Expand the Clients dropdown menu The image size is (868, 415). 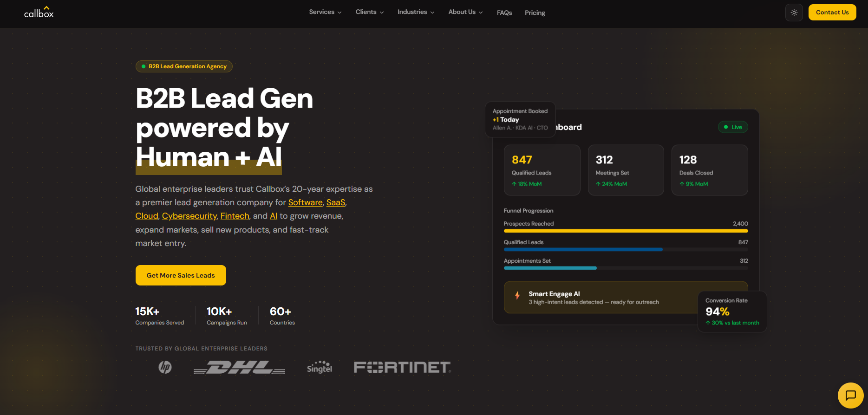(370, 12)
